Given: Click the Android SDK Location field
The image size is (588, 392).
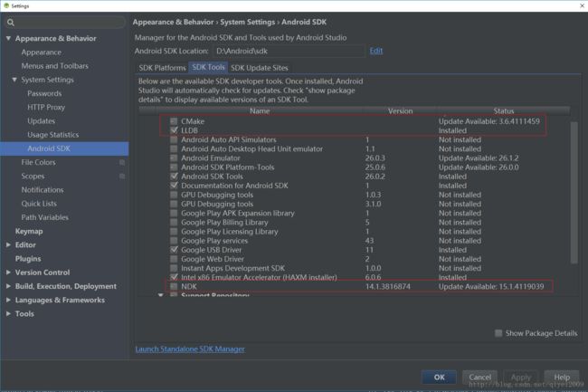Looking at the screenshot, I should [x=289, y=51].
